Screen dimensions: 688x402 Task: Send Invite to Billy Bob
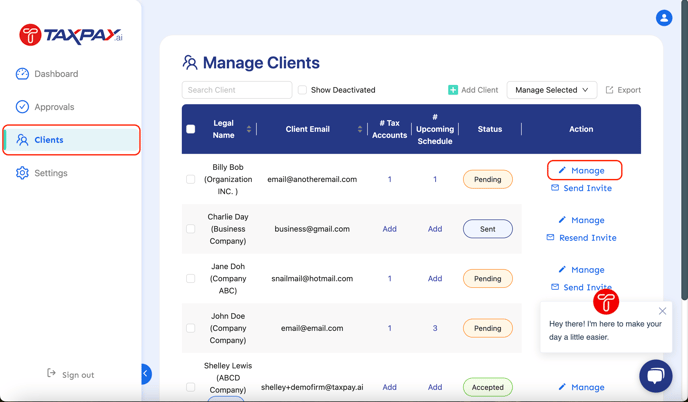click(581, 188)
